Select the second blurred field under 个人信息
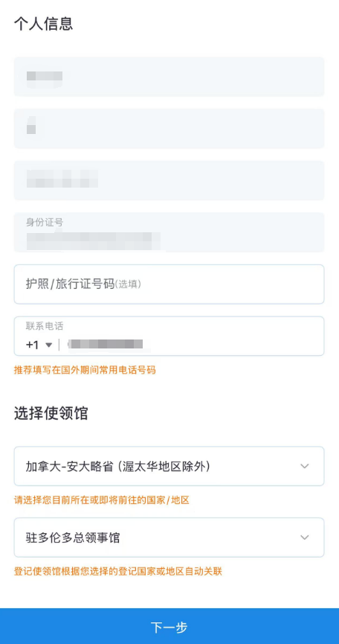This screenshot has height=644, width=339. (169, 129)
